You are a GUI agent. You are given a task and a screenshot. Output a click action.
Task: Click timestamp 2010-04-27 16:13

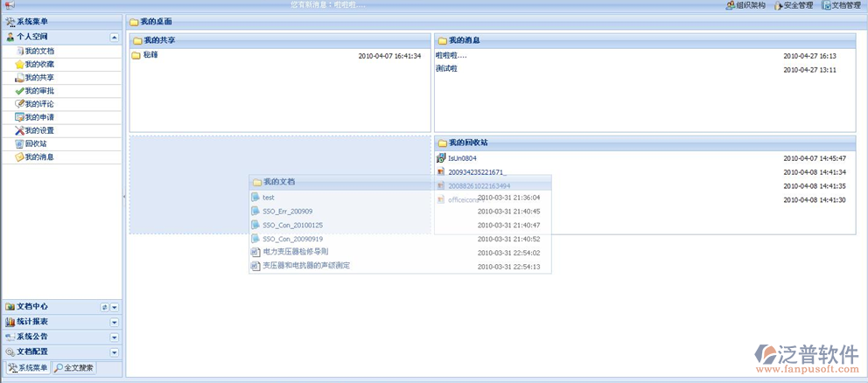(810, 56)
